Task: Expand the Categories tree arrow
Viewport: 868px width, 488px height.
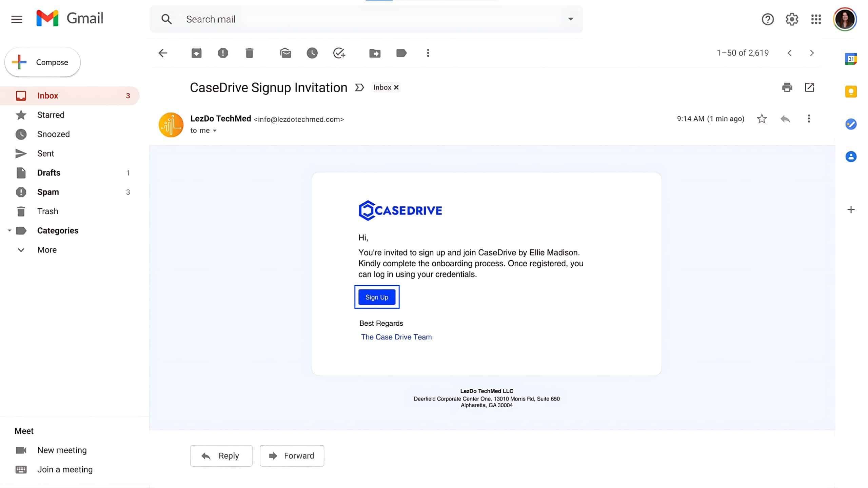Action: point(9,230)
